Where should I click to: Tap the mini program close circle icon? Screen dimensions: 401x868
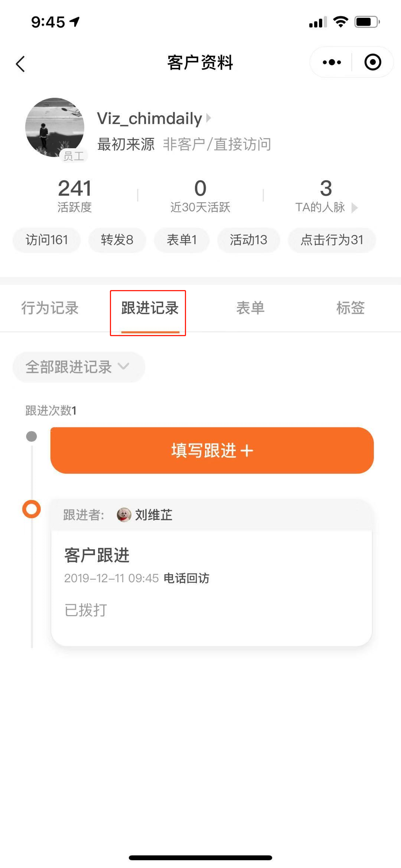[x=373, y=62]
